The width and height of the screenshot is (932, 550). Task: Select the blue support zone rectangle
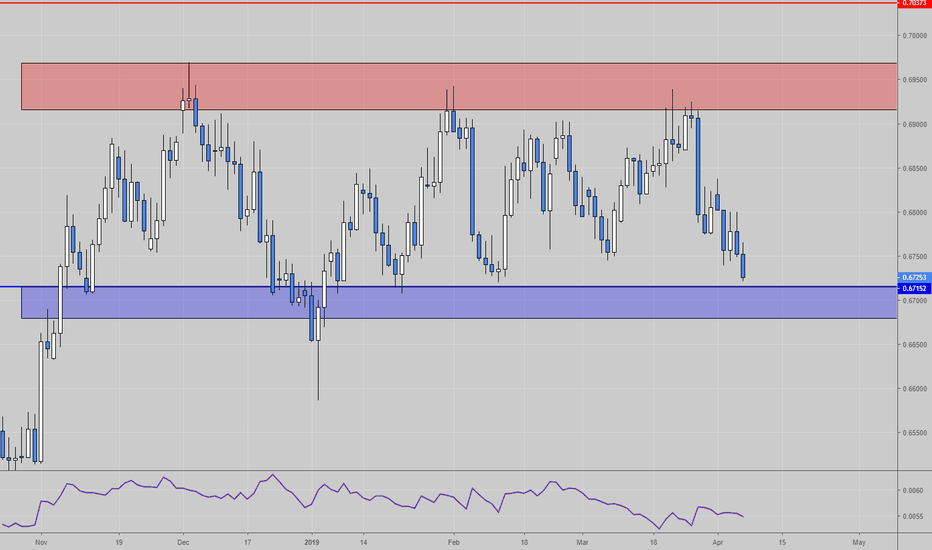459,303
